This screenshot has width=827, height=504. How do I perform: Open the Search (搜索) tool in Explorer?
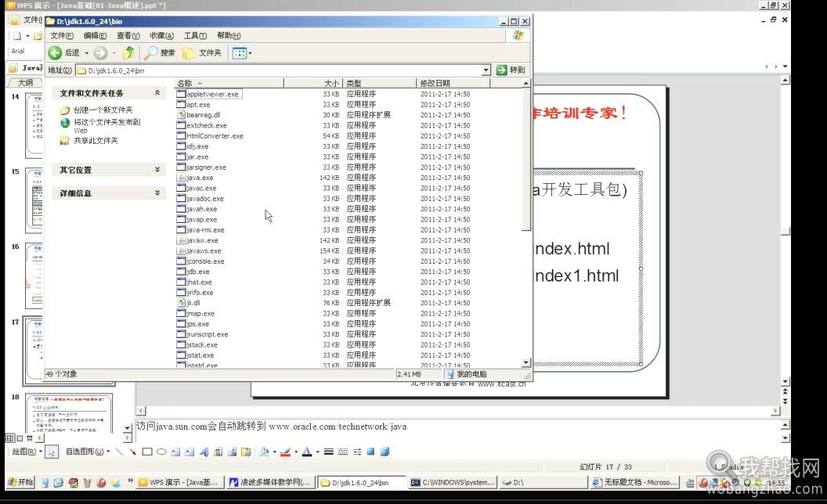160,52
